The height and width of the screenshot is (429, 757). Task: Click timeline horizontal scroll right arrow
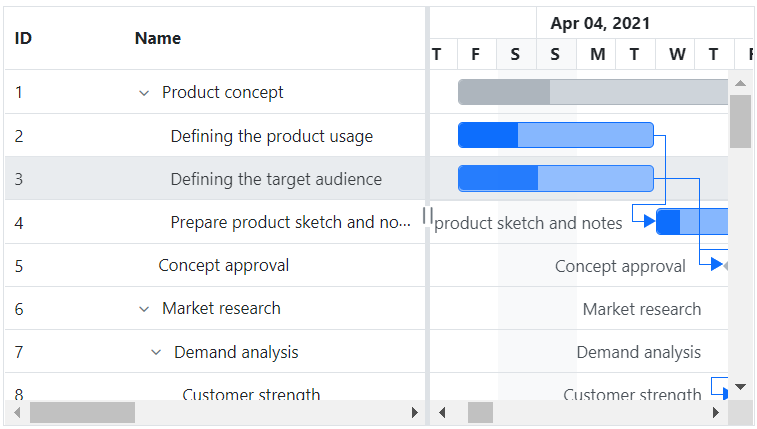(x=715, y=412)
